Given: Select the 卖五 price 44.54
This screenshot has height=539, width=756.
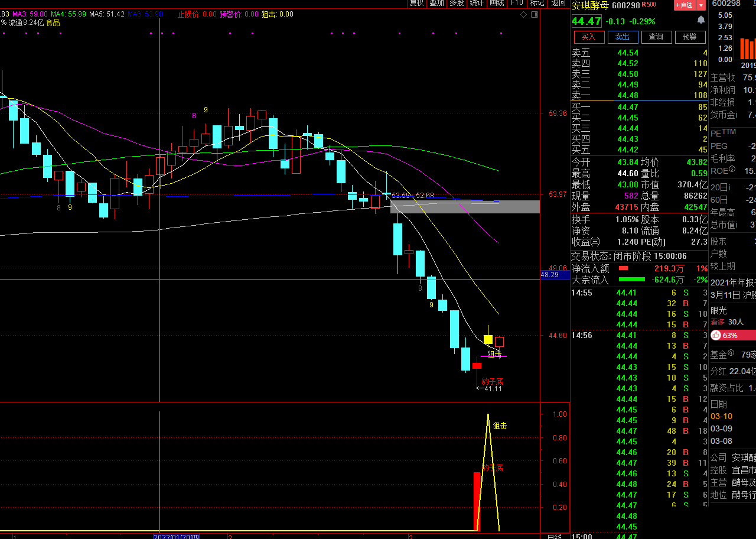Looking at the screenshot, I should click(x=628, y=53).
